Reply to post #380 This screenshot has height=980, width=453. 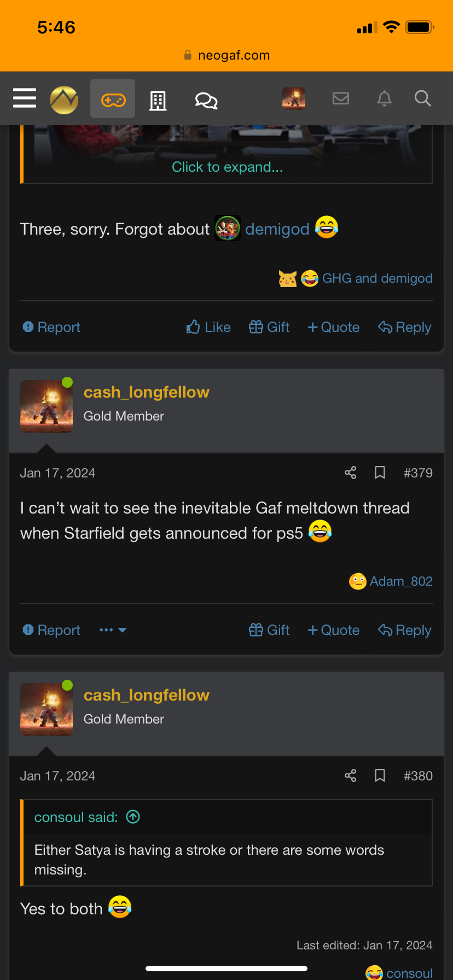point(404,630)
